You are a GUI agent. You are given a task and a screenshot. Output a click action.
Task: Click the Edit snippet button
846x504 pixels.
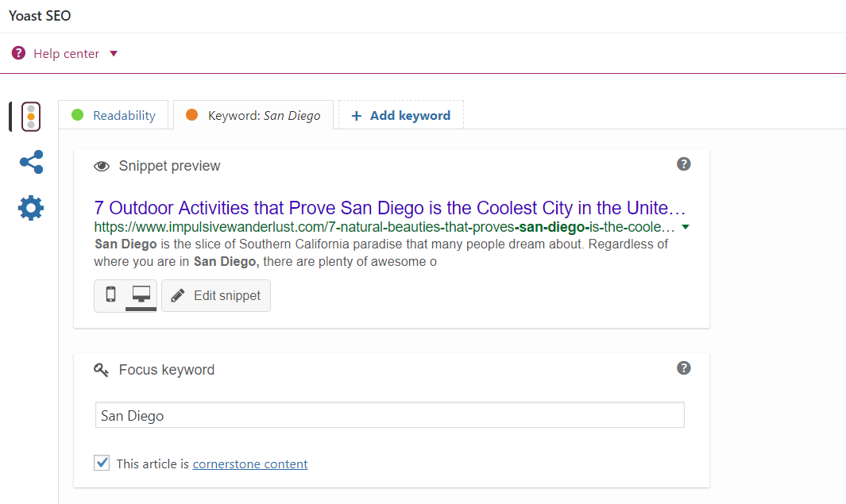point(216,295)
